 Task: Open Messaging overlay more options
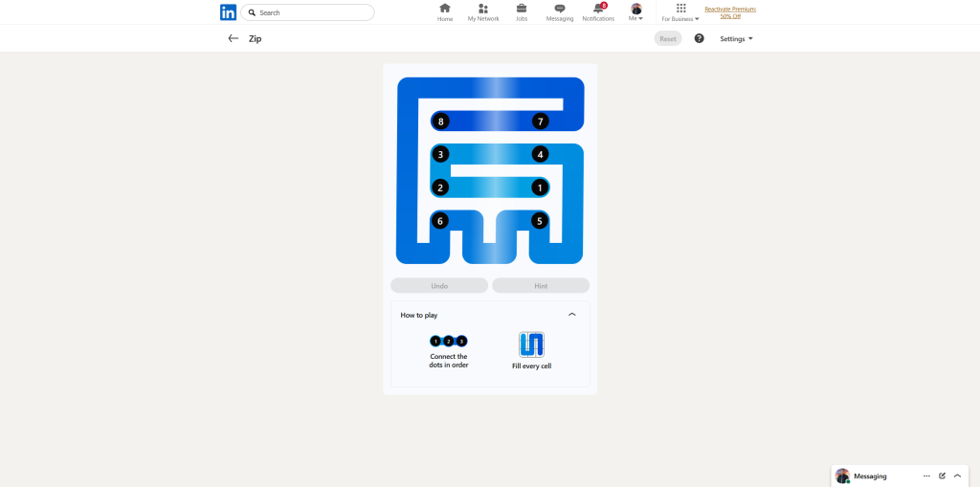(x=926, y=476)
